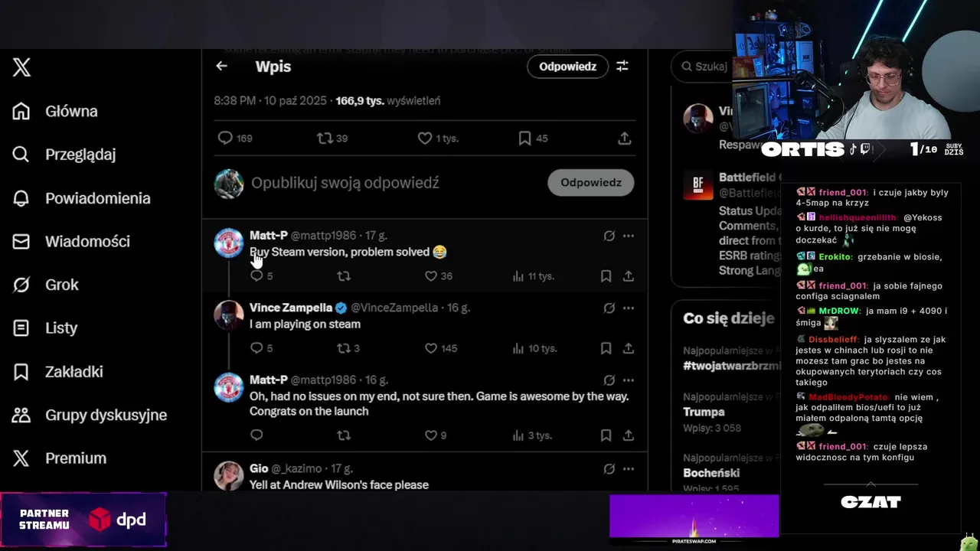980x551 pixels.
Task: Open more options on Matt-P's Steam version reply
Action: (629, 236)
